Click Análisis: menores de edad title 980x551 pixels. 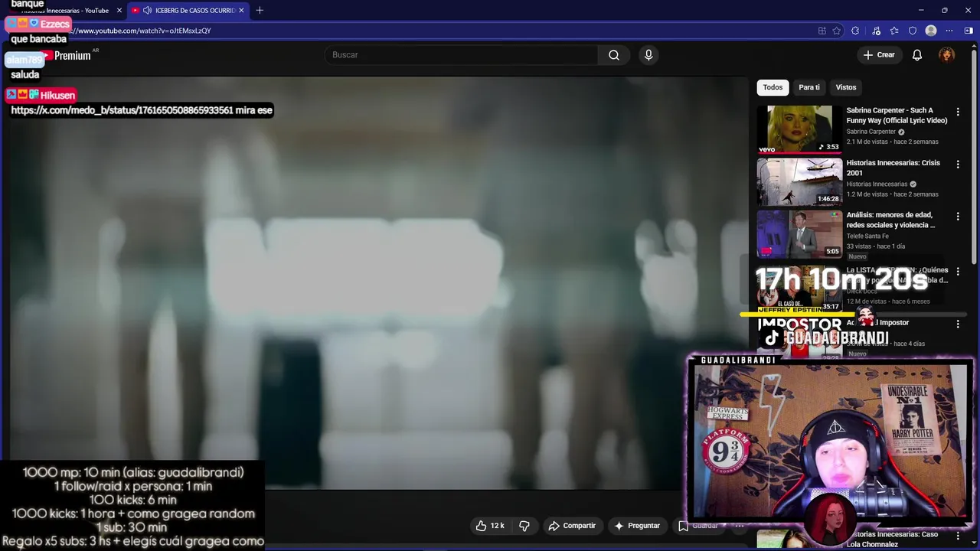890,220
